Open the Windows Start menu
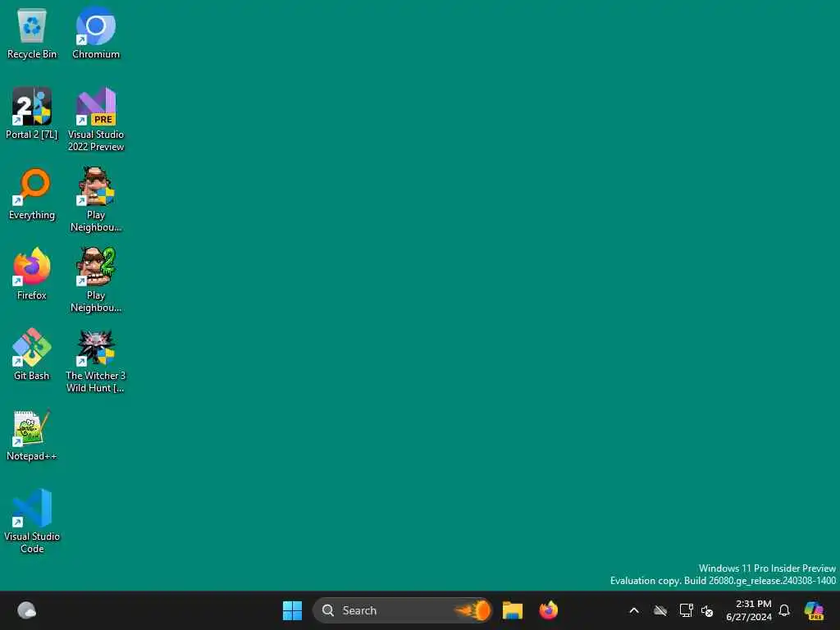 pos(293,610)
